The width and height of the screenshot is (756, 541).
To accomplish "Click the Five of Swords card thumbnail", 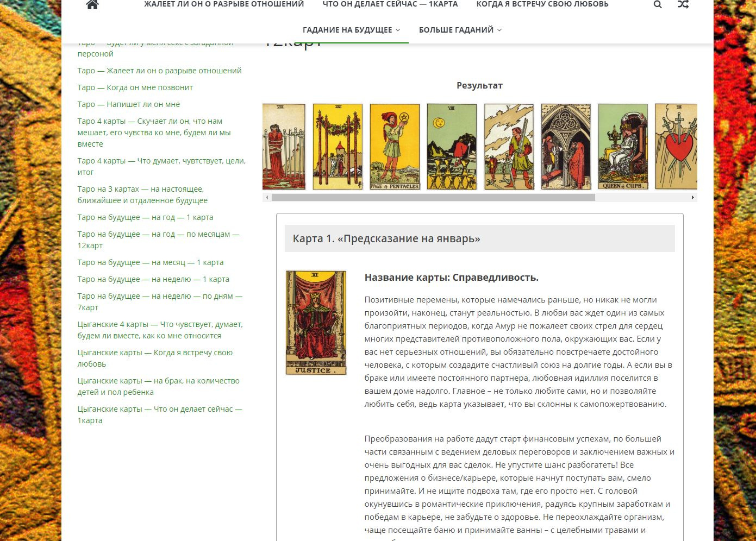I will coord(509,147).
